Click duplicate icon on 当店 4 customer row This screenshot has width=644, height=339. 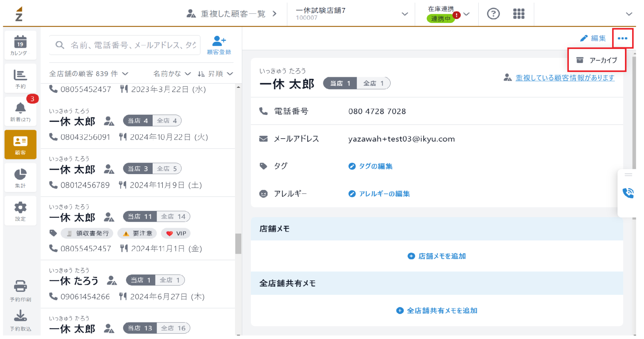click(109, 121)
